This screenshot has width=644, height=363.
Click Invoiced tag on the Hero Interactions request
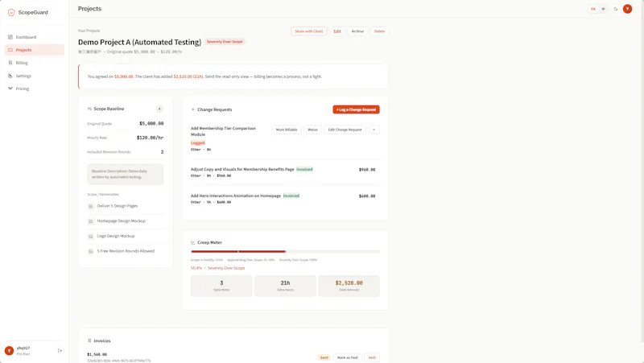tap(291, 196)
